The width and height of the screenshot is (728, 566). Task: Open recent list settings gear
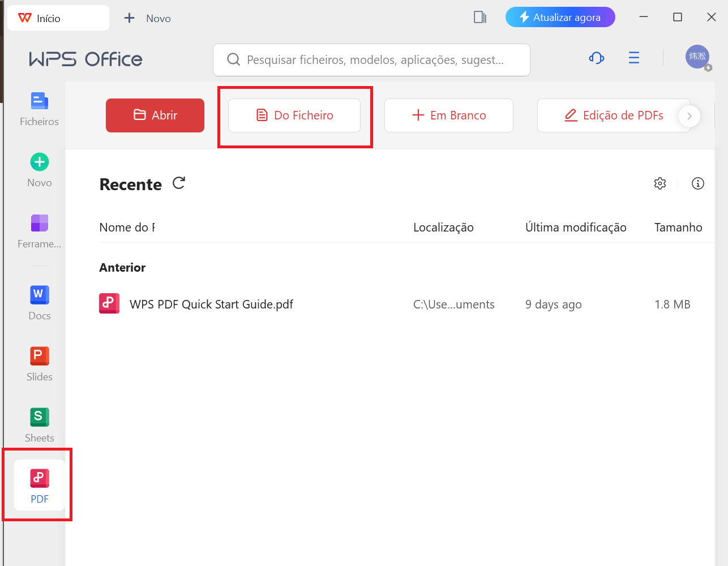[660, 183]
